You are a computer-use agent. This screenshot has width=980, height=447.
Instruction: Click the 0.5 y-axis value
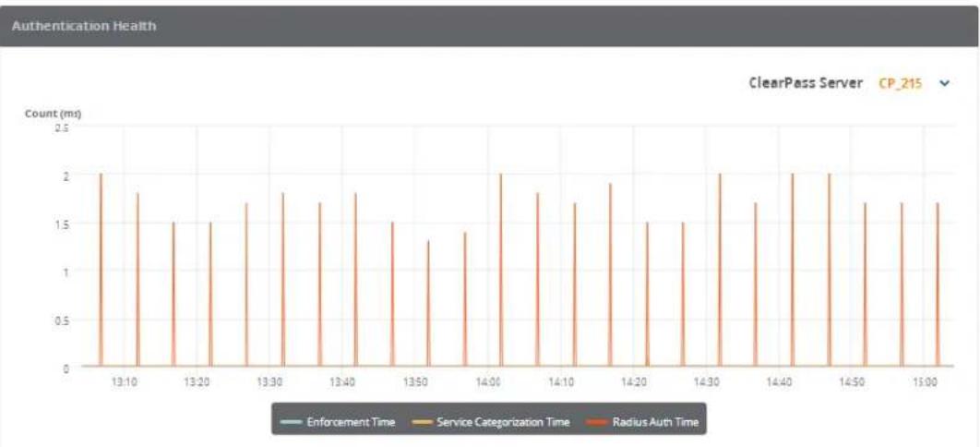tap(61, 320)
